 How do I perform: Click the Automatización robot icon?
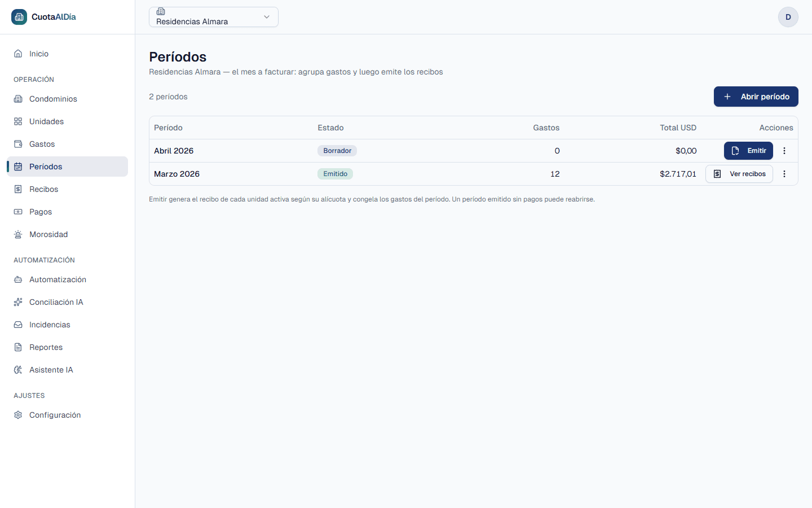[18, 279]
